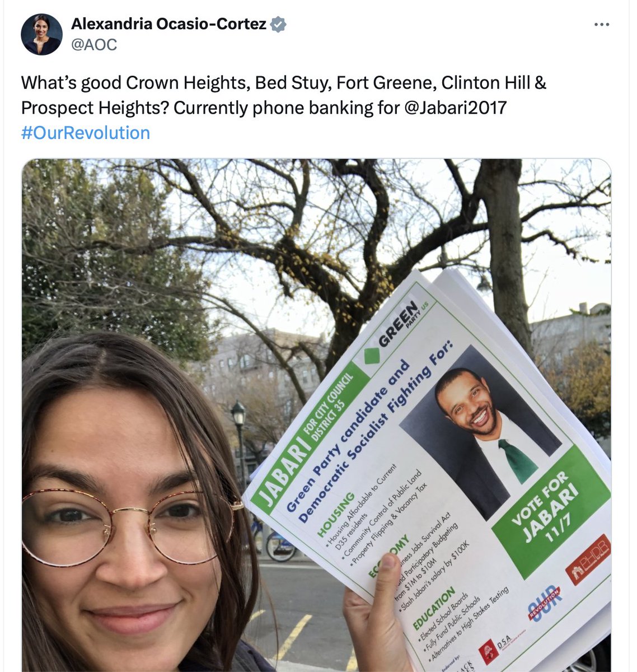Open the AOC profile avatar
This screenshot has width=637, height=672.
coord(41,34)
